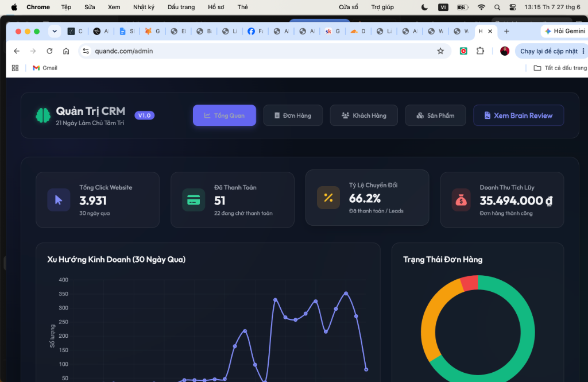Go back to previous page
Screen dimensions: 588x382
[17, 51]
